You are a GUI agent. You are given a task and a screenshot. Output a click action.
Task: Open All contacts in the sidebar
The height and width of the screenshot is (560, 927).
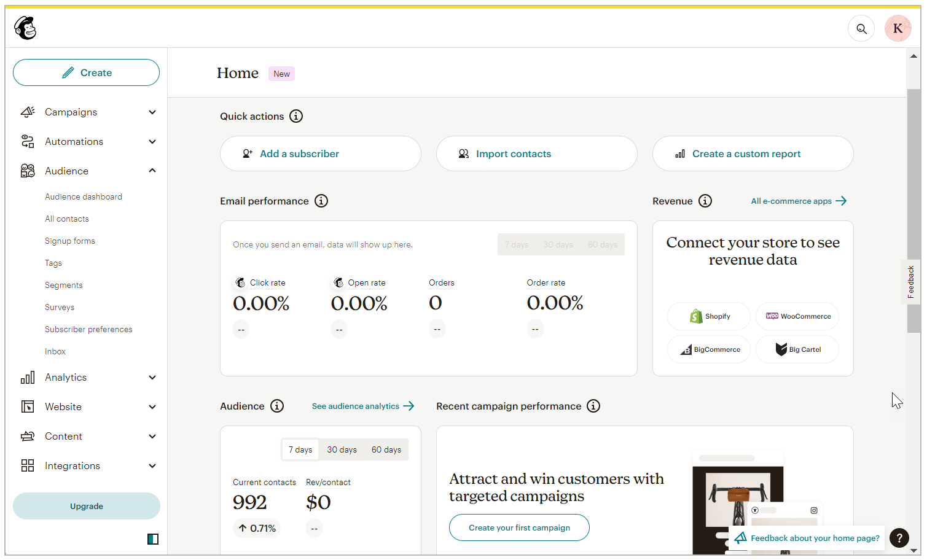[x=66, y=219]
